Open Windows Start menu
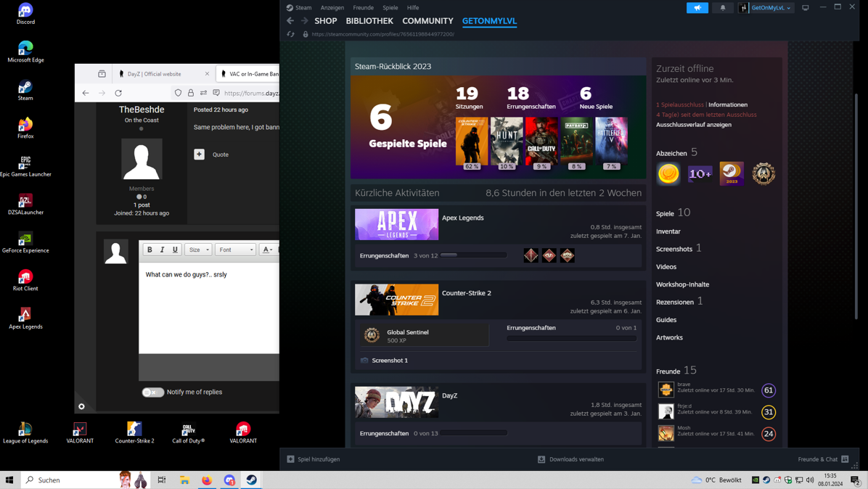Image resolution: width=868 pixels, height=489 pixels. coord(9,480)
